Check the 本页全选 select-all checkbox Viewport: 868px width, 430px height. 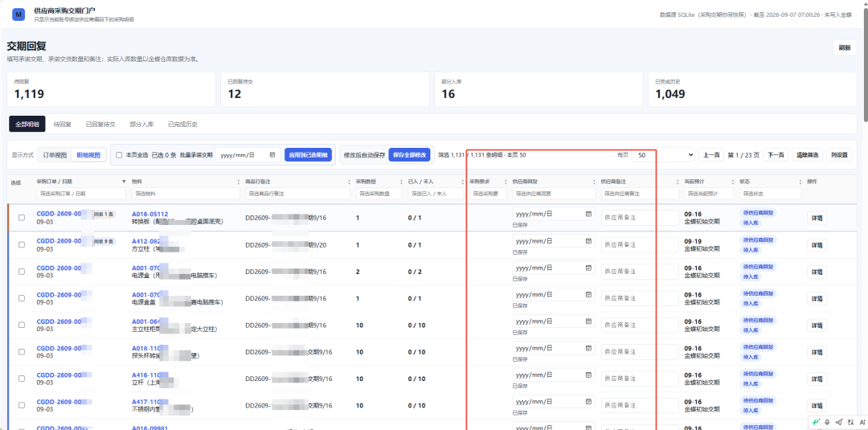tap(119, 155)
